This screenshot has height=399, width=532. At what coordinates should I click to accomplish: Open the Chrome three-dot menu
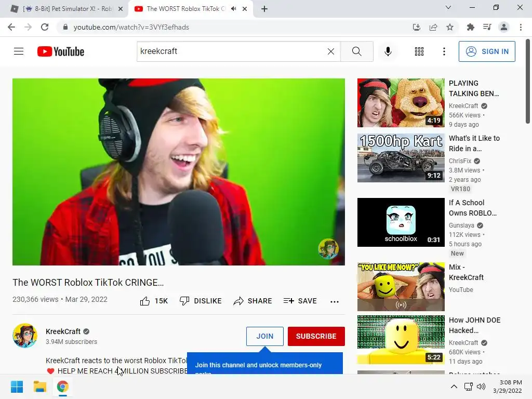pos(521,27)
